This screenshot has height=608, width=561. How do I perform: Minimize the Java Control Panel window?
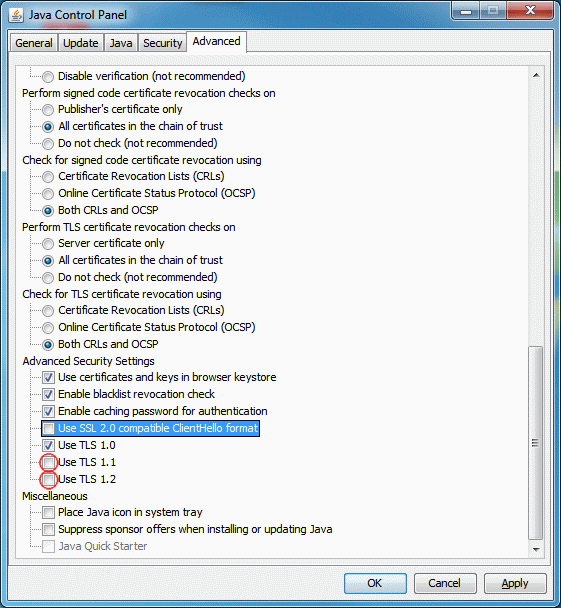(x=466, y=11)
